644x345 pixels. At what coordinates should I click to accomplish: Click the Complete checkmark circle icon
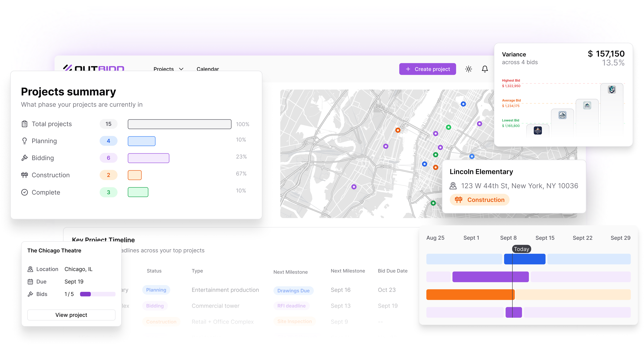click(25, 192)
